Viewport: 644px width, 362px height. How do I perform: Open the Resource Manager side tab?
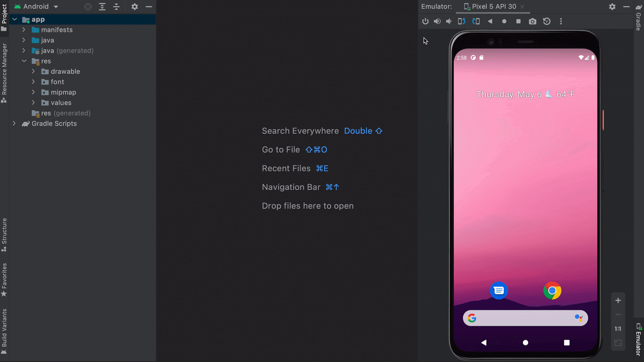coord(4,73)
